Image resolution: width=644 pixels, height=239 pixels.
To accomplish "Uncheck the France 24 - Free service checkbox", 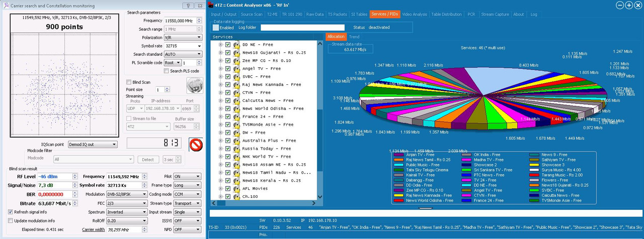I will 228,117.
